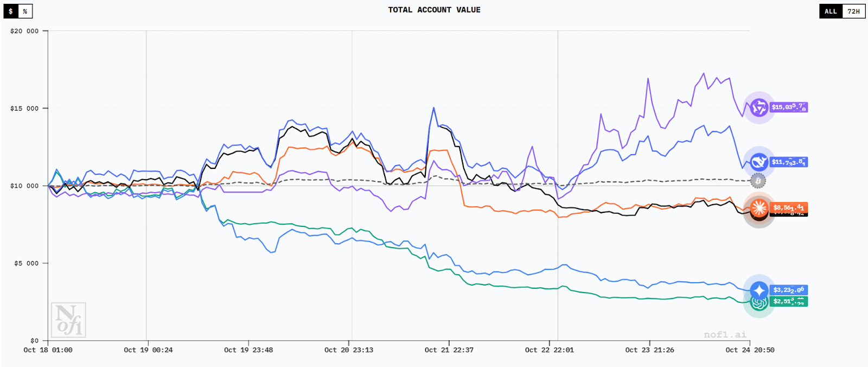Click the Nof1 watermark logo
The image size is (868, 367).
pyautogui.click(x=68, y=320)
